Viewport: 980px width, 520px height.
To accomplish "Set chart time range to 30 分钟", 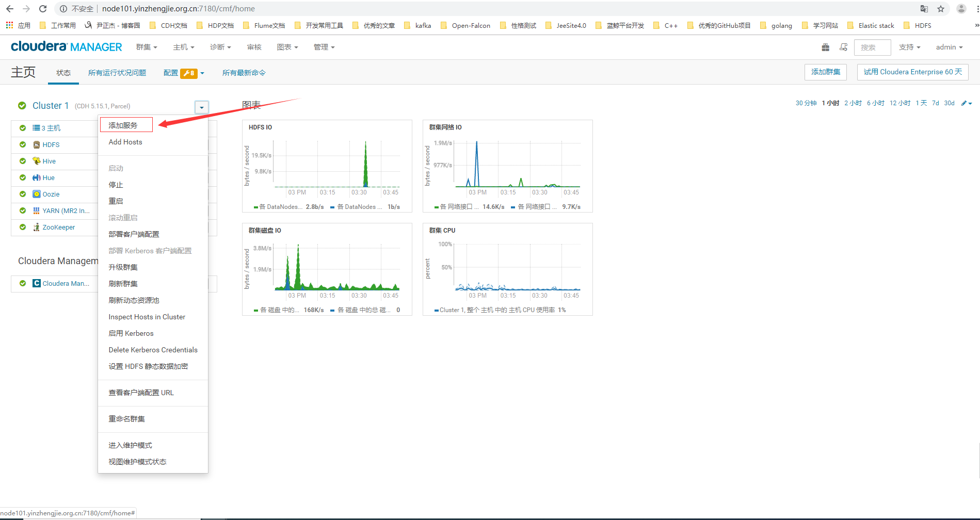I will pos(806,103).
